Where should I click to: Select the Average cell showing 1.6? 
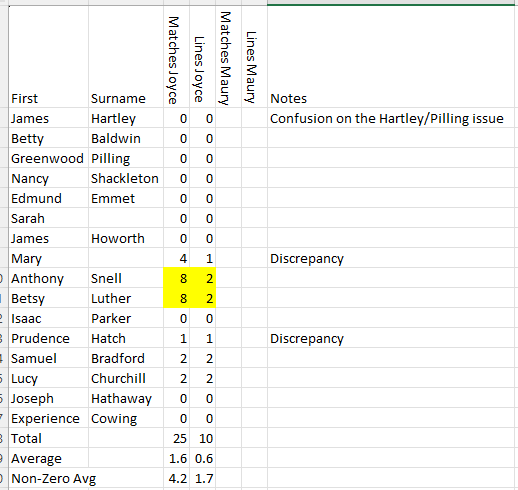(177, 458)
